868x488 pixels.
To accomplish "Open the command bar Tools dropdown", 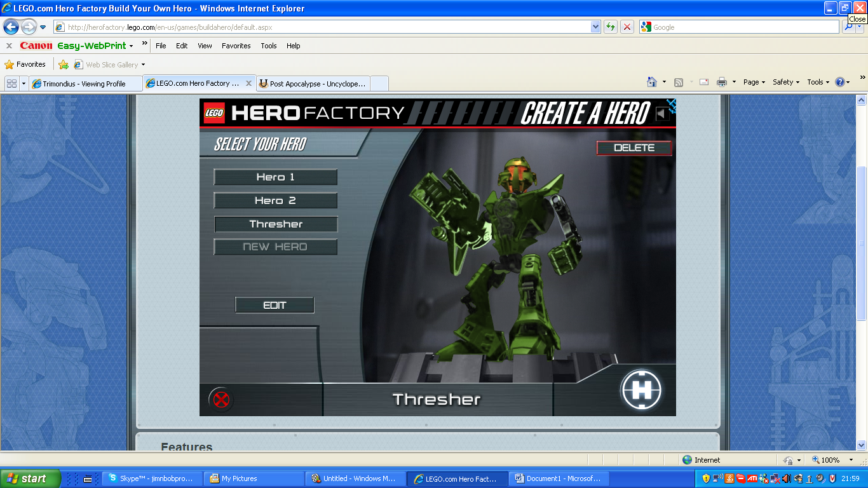I will 818,82.
